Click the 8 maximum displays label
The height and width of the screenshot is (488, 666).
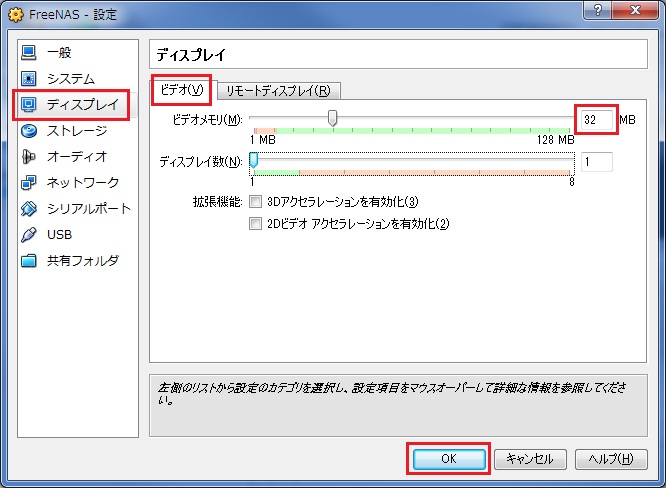(x=572, y=182)
